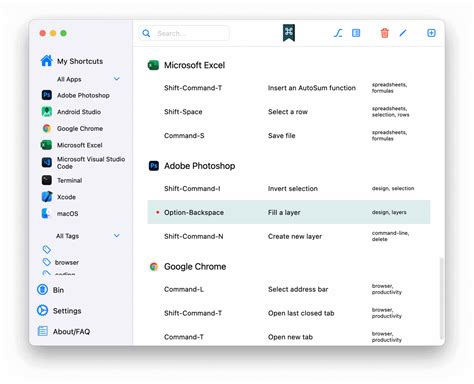Click spreadsheets, selection, rows tags text
The height and width of the screenshot is (384, 474).
point(390,112)
